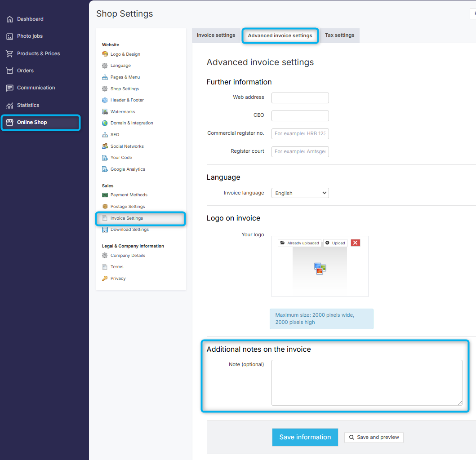This screenshot has height=460, width=476.
Task: Go to Products & Prices menu
Action: click(38, 54)
